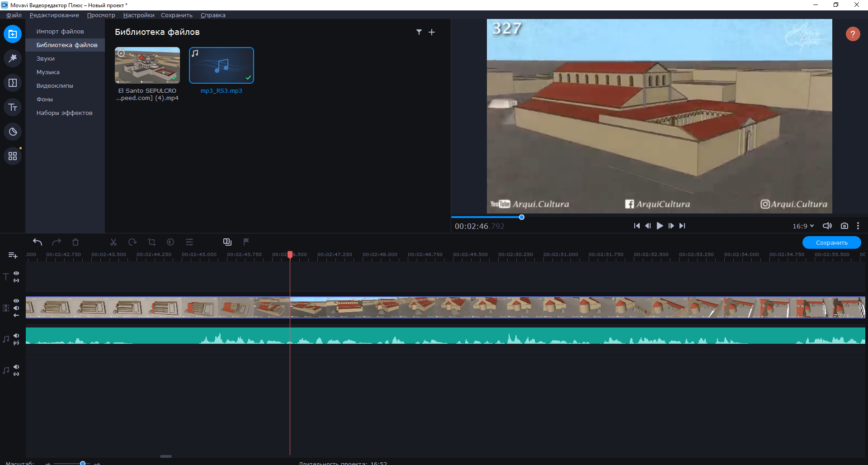Take a snapshot with the camera icon
This screenshot has height=465, width=868.
coord(844,226)
